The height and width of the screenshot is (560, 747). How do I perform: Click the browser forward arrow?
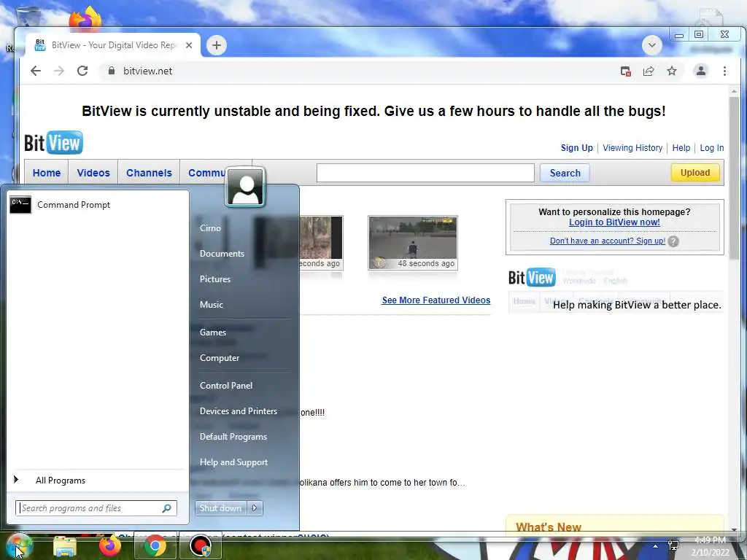point(58,71)
